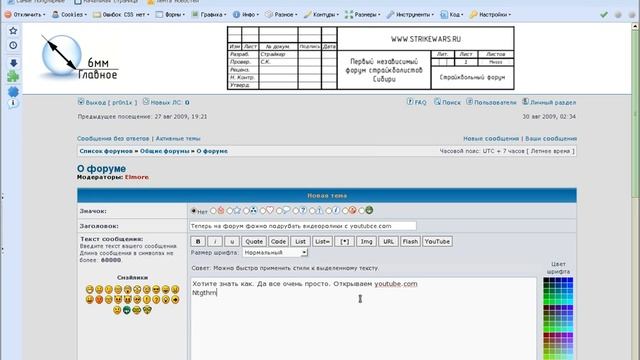Image resolution: width=640 pixels, height=360 pixels.
Task: Select the Нет topic icon option
Action: click(x=193, y=211)
